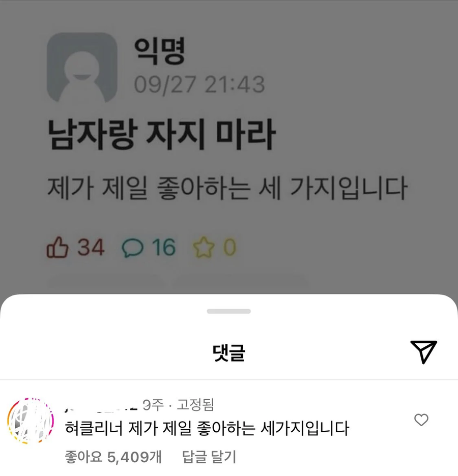Click the post title 남자랑 자지 마라
This screenshot has width=458, height=476.
162,134
